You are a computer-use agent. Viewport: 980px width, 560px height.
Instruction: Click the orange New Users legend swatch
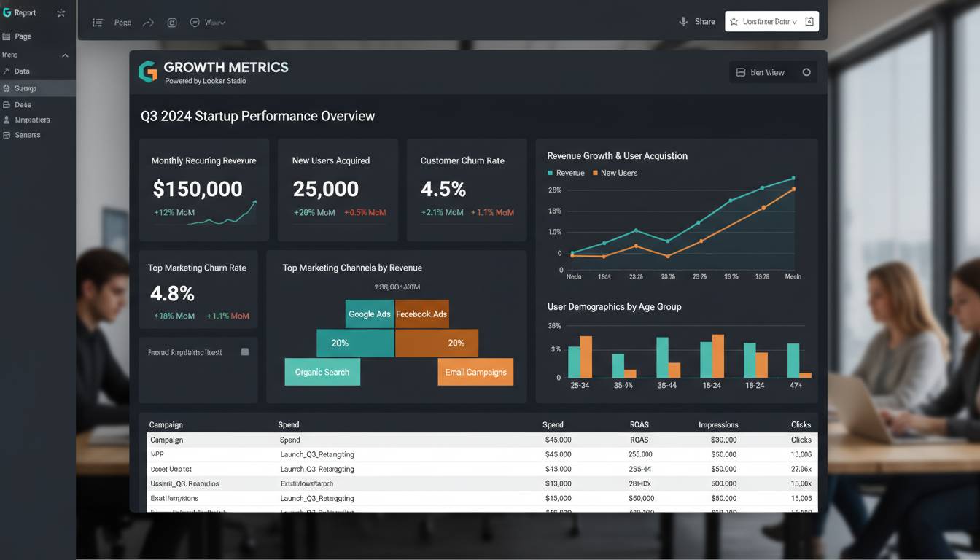coord(595,173)
